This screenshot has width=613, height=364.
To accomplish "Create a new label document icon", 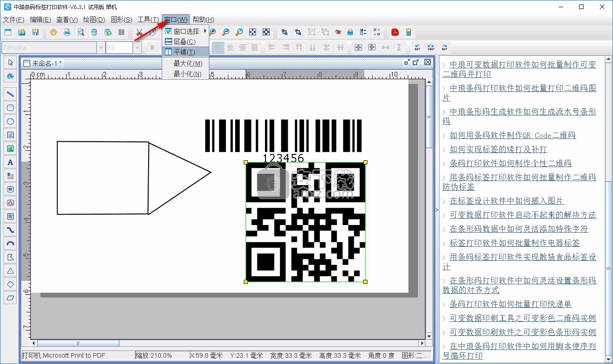I will [8, 32].
